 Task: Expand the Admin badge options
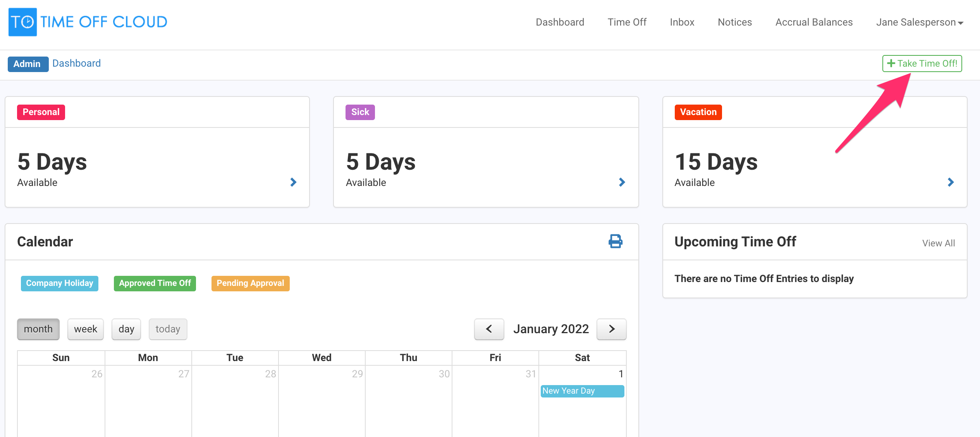(x=28, y=64)
